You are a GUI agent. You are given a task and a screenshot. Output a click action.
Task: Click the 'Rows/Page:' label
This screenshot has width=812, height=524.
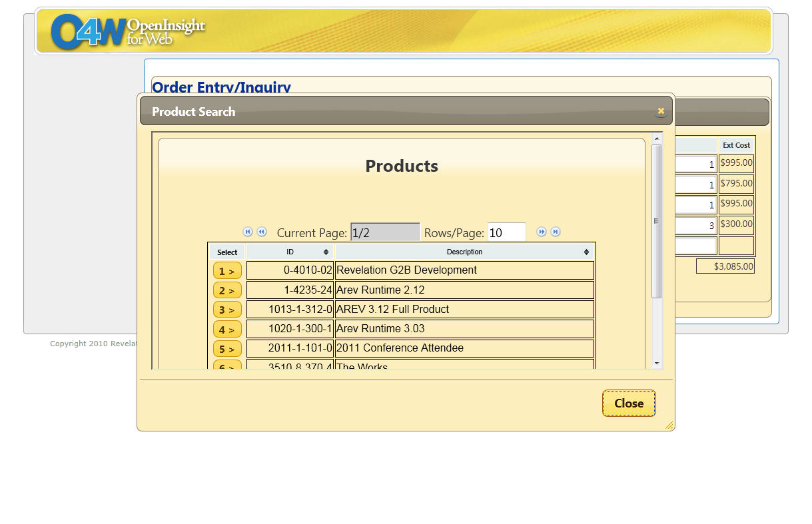pos(454,232)
